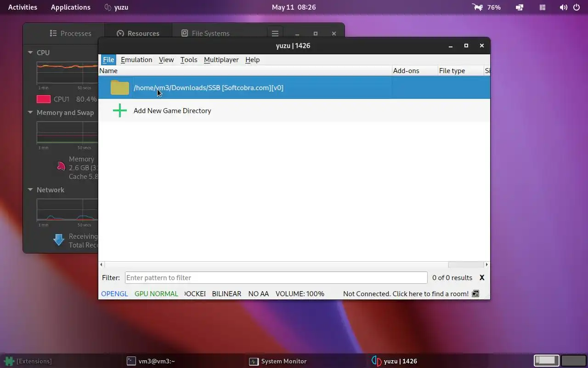The width and height of the screenshot is (588, 368).
Task: Click the power icon in top bar
Action: [577, 7]
